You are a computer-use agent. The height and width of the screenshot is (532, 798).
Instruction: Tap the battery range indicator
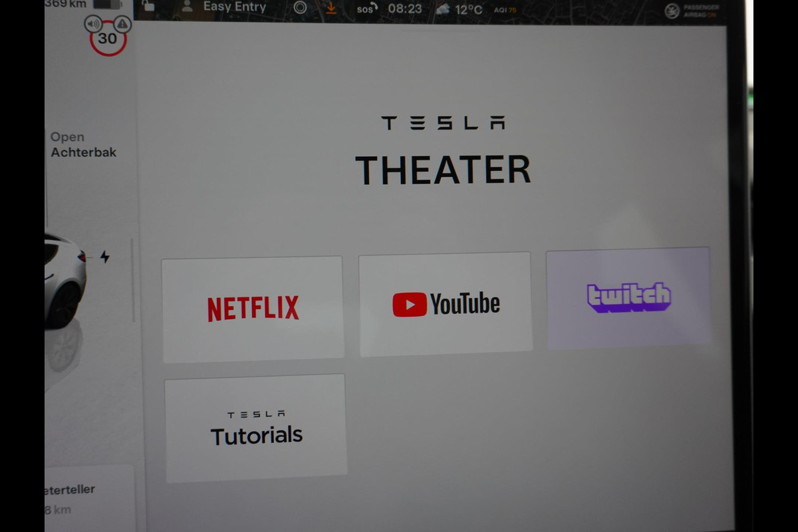83,4
